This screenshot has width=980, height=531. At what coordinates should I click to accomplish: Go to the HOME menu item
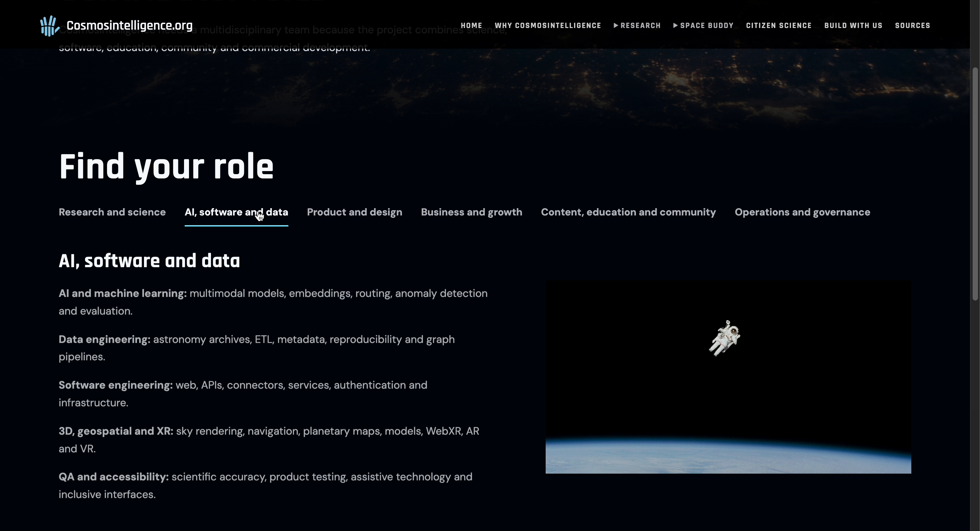coord(471,25)
